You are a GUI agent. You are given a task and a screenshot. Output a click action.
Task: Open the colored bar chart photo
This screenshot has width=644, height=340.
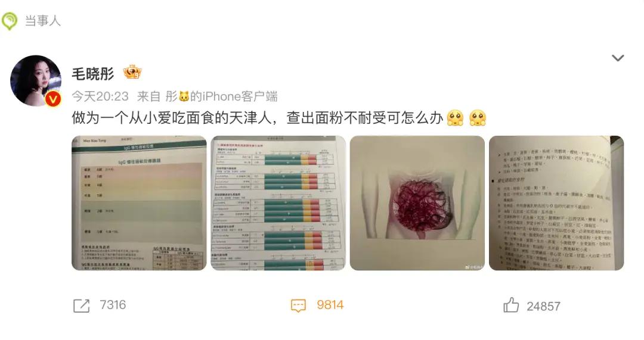(278, 203)
